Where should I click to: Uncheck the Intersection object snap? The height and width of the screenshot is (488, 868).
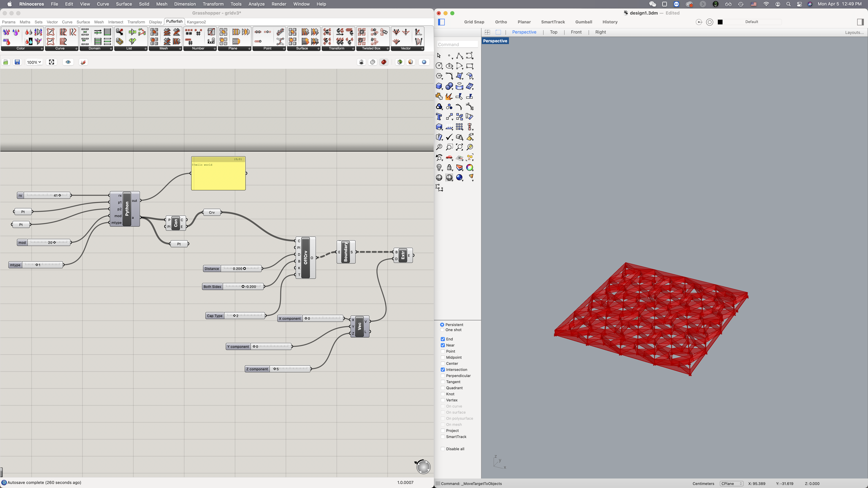[443, 369]
